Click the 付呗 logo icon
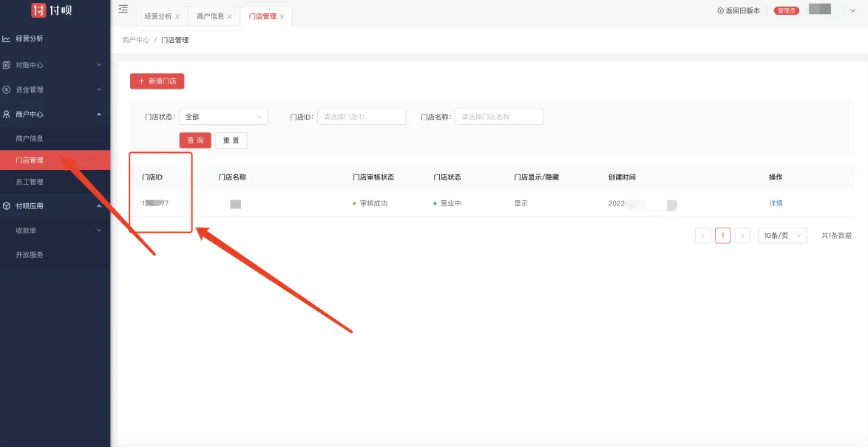The width and height of the screenshot is (868, 447). 39,10
